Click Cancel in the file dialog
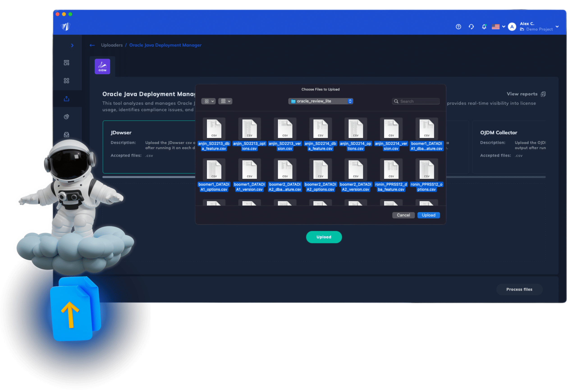 tap(403, 215)
